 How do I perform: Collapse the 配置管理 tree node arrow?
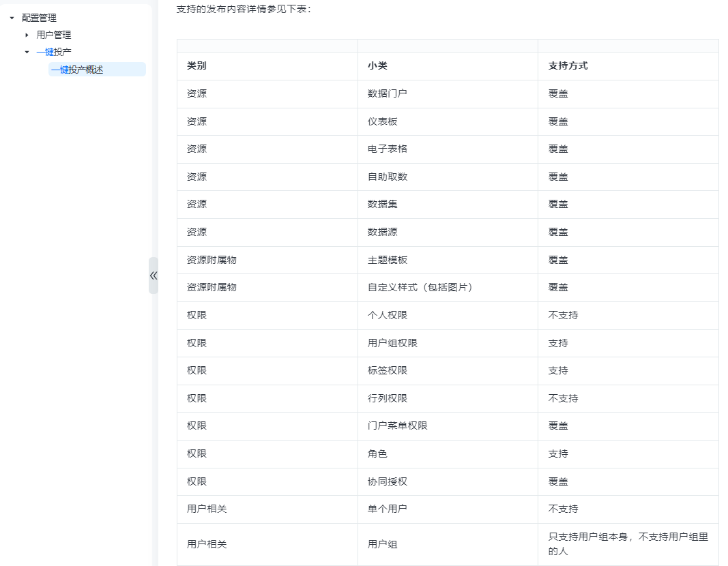click(12, 18)
